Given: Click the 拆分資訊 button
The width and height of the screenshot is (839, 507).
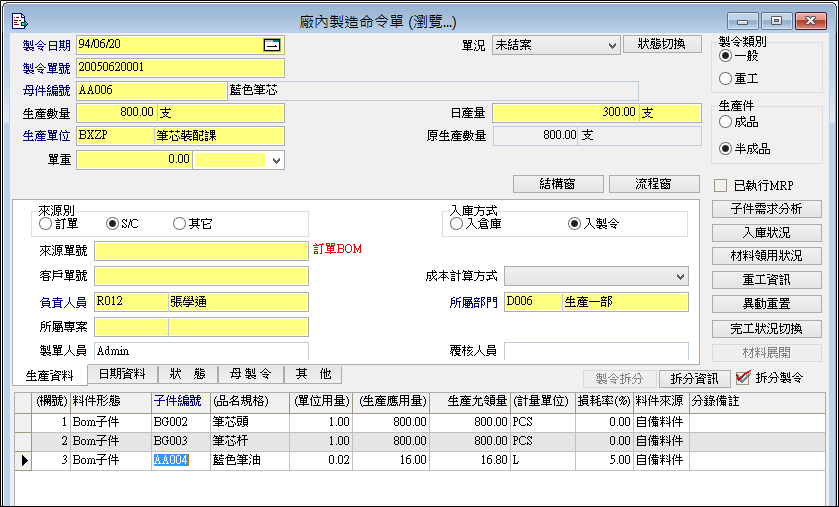Looking at the screenshot, I should pyautogui.click(x=694, y=379).
